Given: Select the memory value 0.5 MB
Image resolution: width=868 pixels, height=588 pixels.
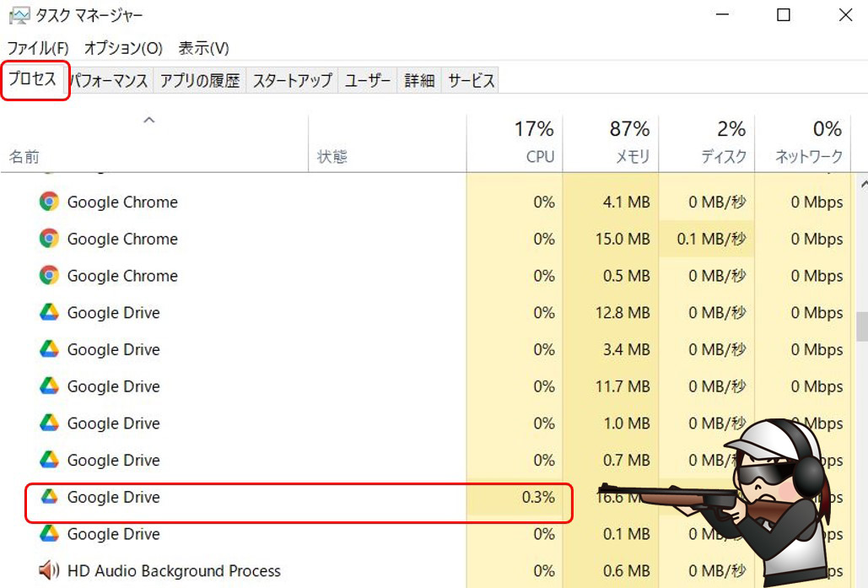Looking at the screenshot, I should click(x=626, y=276).
